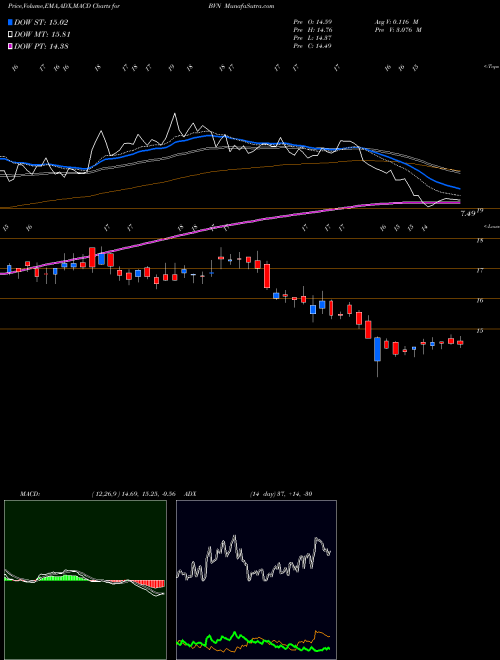This screenshot has width=500, height=660.
Task: Click the MACD panel label
Action: coord(29,493)
